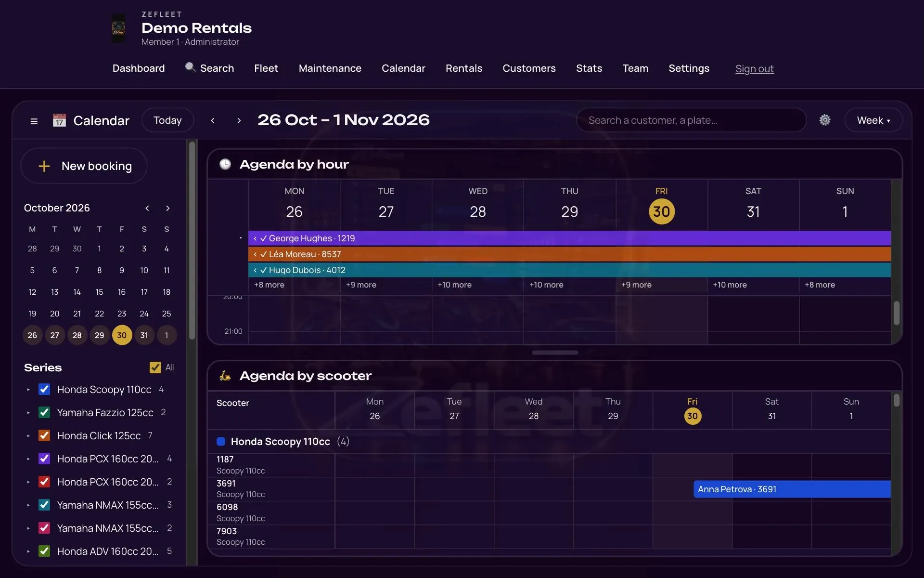The width and height of the screenshot is (924, 578).
Task: Uncheck Honda Scoopy 110cc series
Action: [44, 389]
